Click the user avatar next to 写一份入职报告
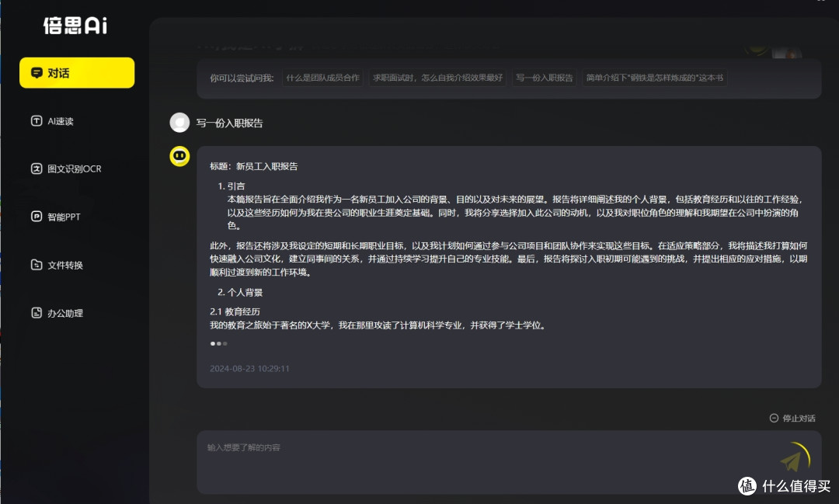Image resolution: width=839 pixels, height=504 pixels. coord(179,123)
